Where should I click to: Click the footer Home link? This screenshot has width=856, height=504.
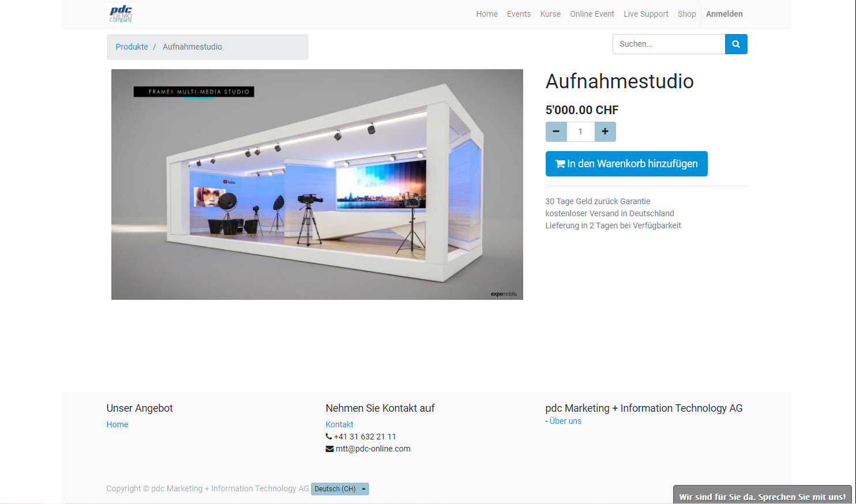point(117,424)
